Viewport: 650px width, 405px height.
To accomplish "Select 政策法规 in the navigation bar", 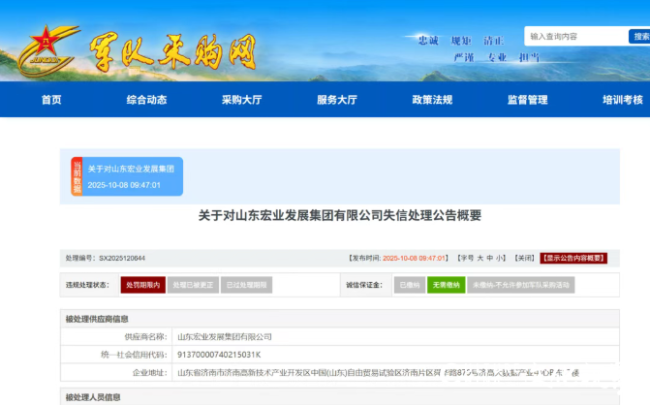I will tap(432, 100).
